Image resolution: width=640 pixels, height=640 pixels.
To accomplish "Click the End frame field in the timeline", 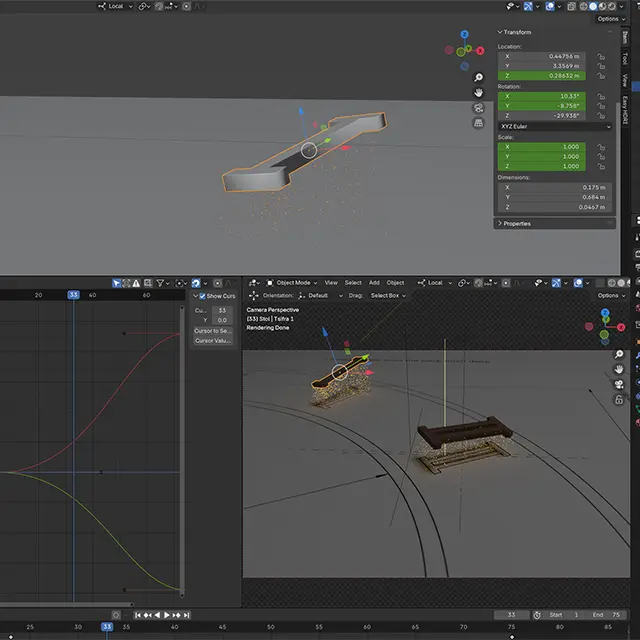I will point(607,615).
